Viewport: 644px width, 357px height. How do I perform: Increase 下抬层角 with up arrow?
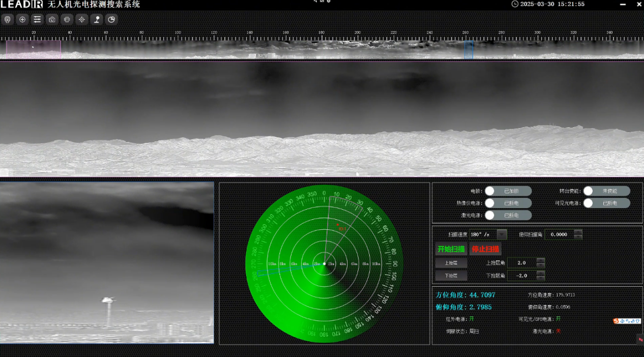click(x=541, y=273)
